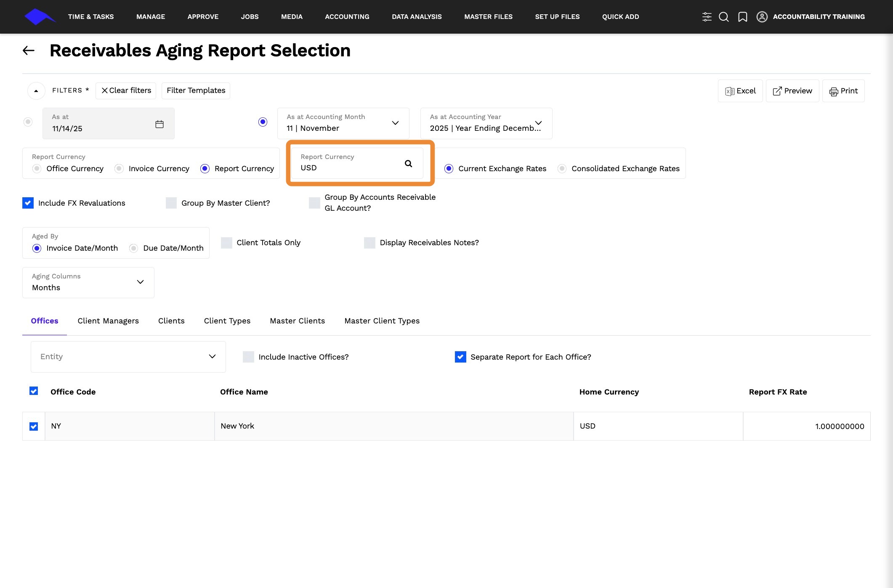
Task: Uncheck the NY office row checkbox
Action: 34,426
